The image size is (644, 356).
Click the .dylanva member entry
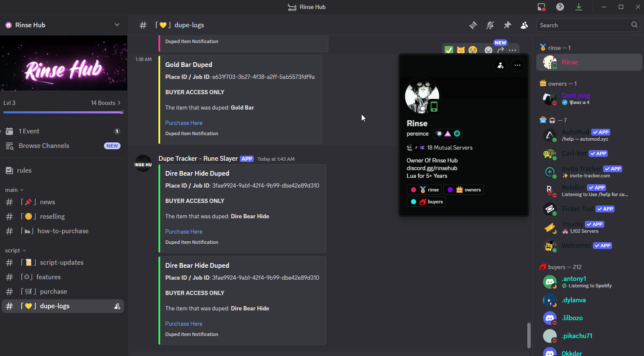tap(589, 300)
